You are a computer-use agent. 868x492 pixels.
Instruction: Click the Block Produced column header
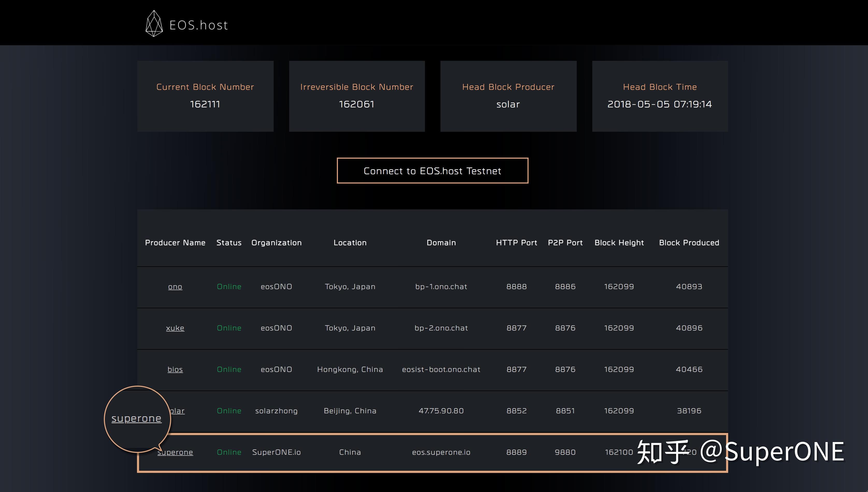click(x=689, y=243)
